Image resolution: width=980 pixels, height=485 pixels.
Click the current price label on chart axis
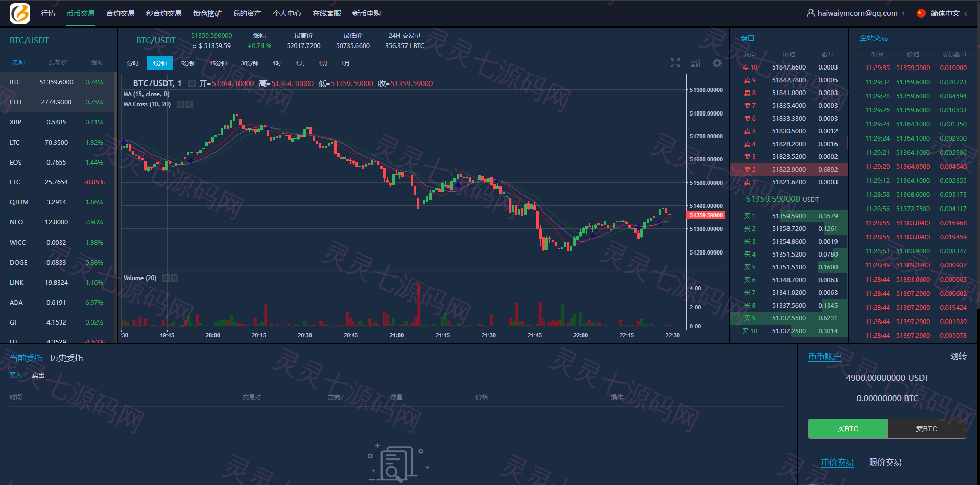[x=706, y=215]
